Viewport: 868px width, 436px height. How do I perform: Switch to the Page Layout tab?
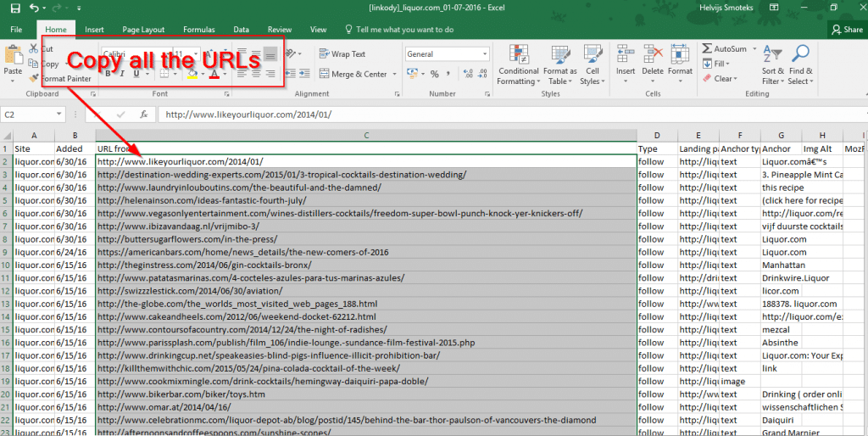(143, 30)
